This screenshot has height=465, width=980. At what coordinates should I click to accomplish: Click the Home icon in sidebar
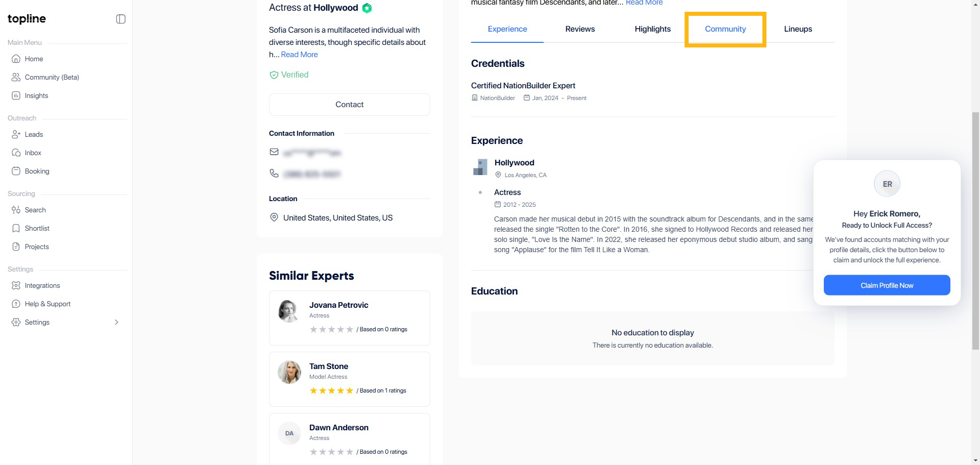pos(16,59)
